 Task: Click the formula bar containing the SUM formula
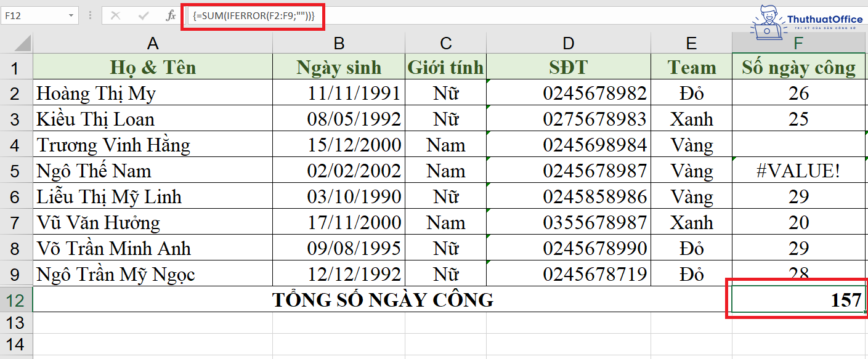[253, 15]
